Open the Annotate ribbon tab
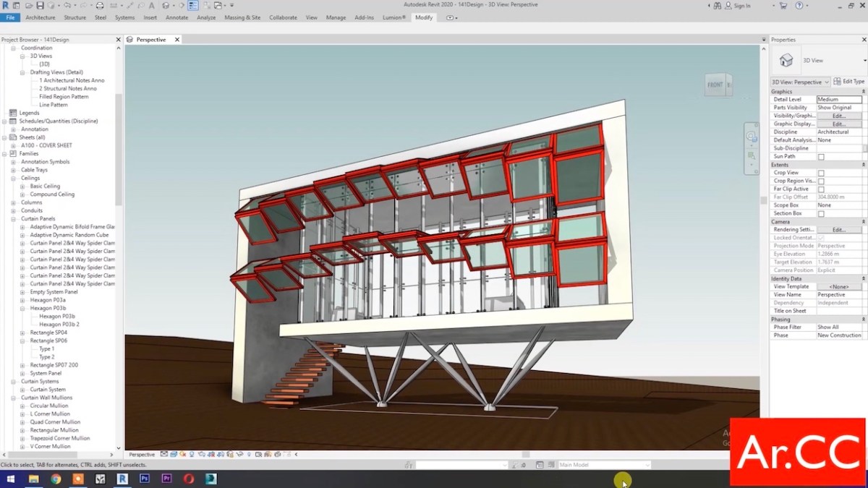The height and width of the screenshot is (488, 868). pyautogui.click(x=176, y=17)
